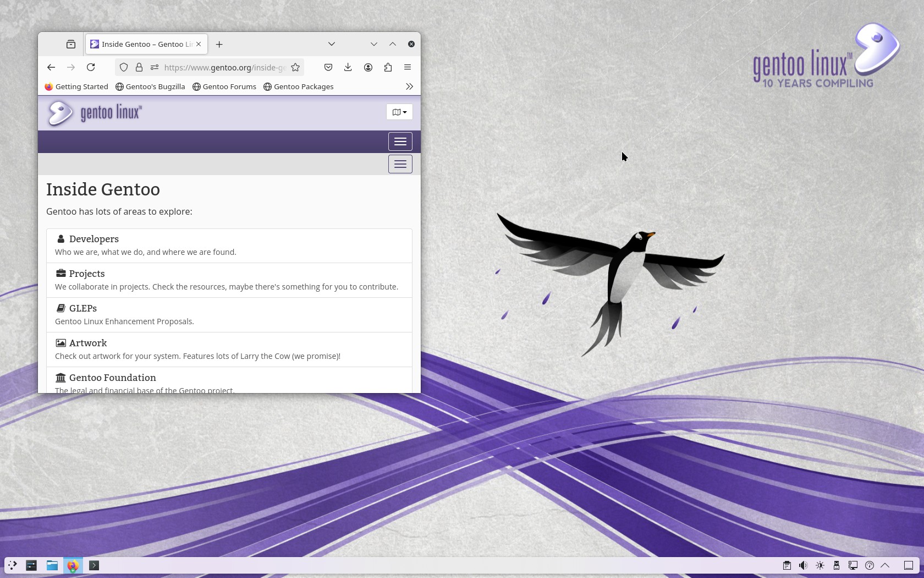Open the clipboard tray icon
The width and height of the screenshot is (924, 578).
(787, 565)
